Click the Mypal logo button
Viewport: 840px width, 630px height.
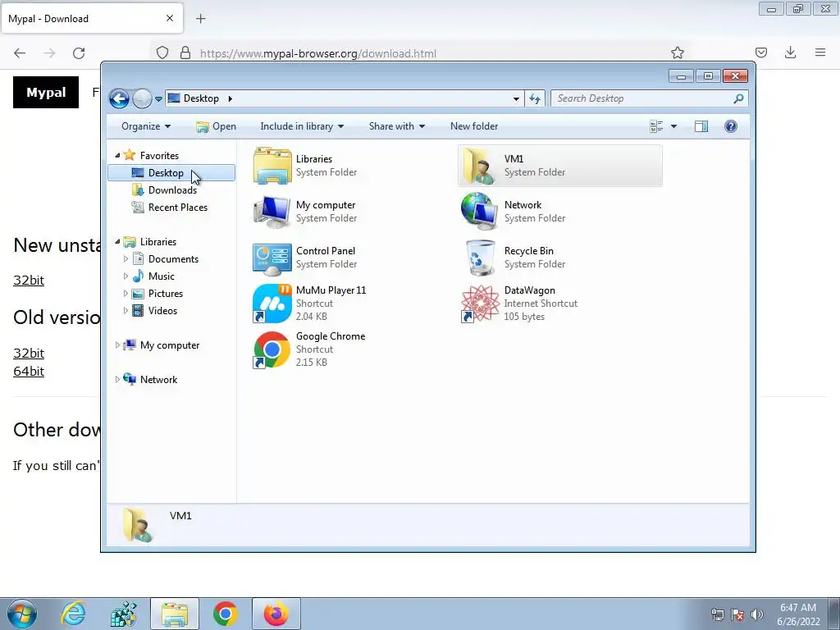point(46,92)
